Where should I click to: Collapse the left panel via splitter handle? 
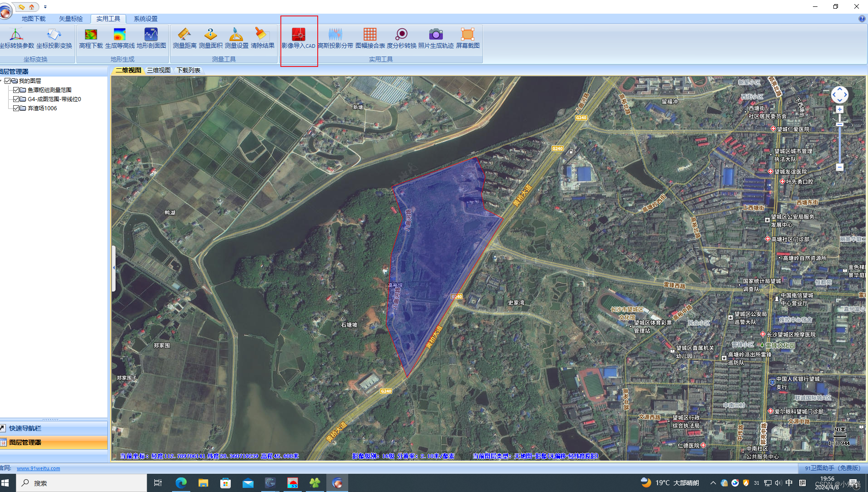coord(113,268)
